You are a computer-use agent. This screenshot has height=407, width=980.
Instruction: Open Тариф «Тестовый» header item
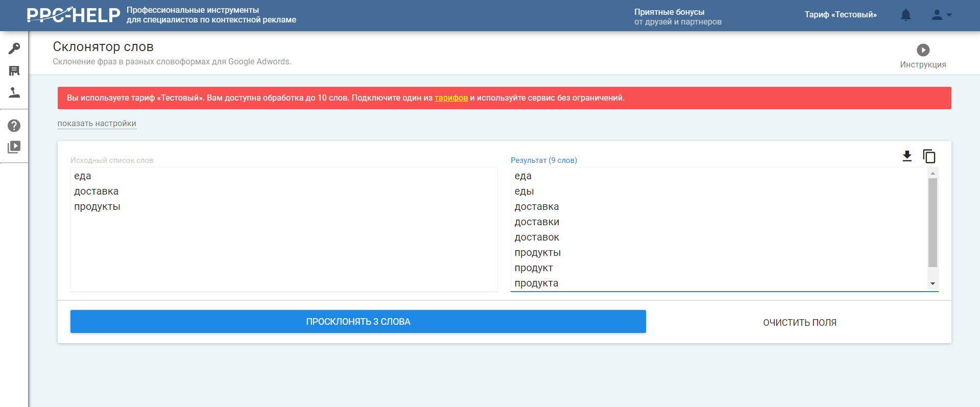point(841,15)
